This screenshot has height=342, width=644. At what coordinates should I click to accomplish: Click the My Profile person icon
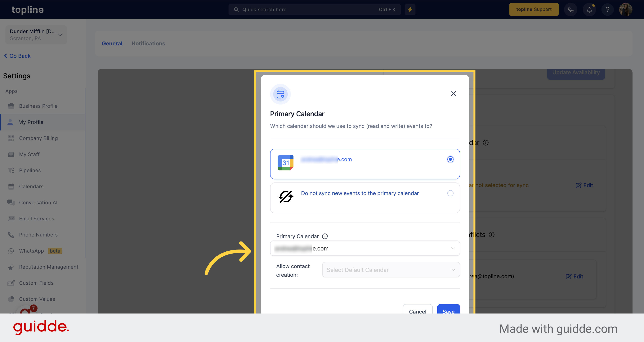(10, 122)
